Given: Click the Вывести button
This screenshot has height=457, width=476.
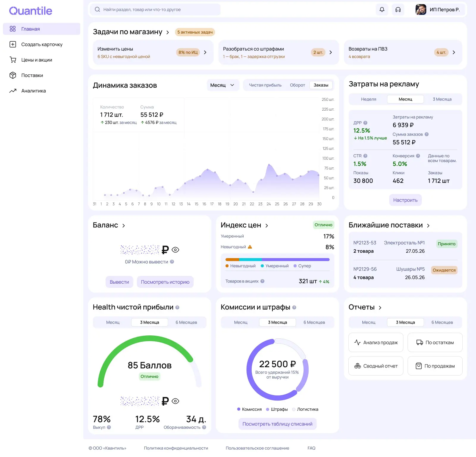Looking at the screenshot, I should (119, 282).
